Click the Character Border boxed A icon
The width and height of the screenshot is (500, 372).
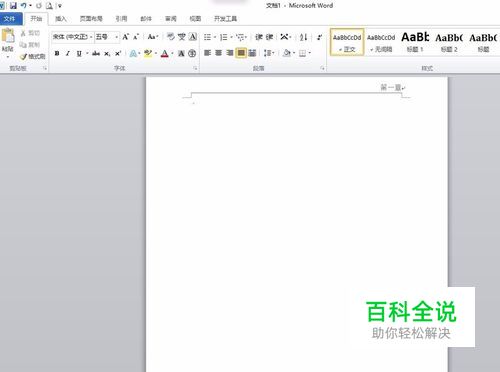coord(193,36)
